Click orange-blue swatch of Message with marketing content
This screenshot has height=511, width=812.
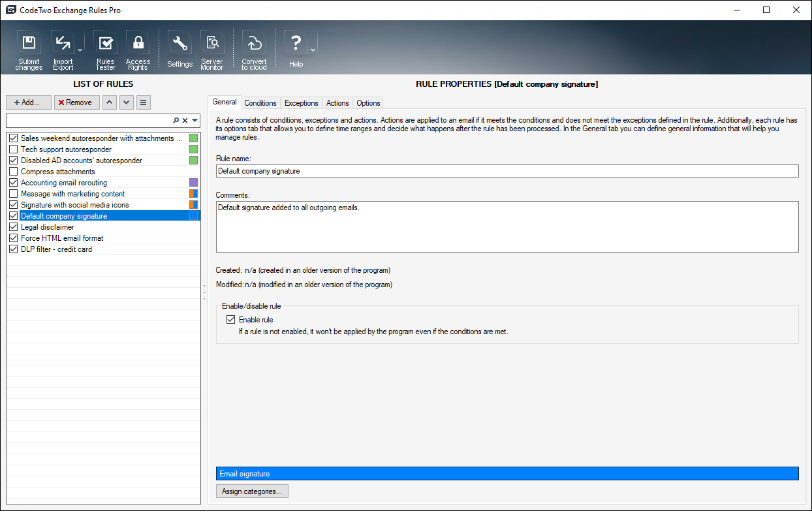(x=193, y=194)
